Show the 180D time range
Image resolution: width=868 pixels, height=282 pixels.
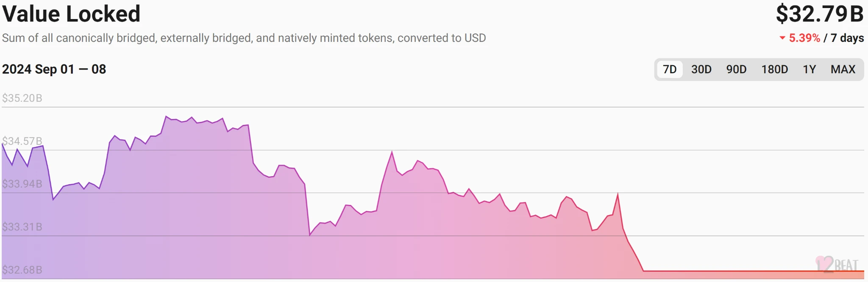click(774, 69)
